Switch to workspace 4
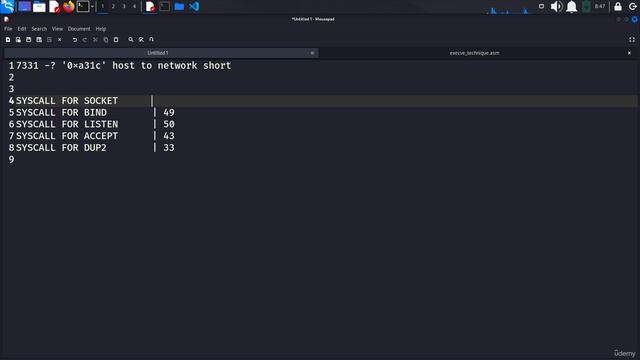 [134, 7]
